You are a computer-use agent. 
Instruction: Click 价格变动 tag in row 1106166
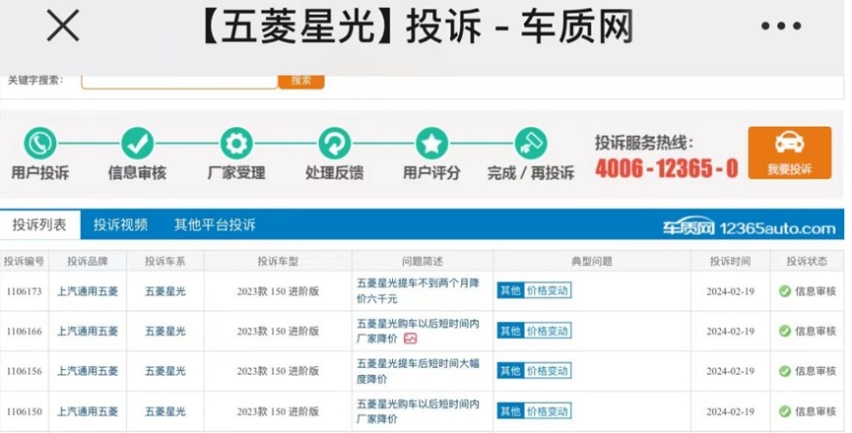coord(547,331)
